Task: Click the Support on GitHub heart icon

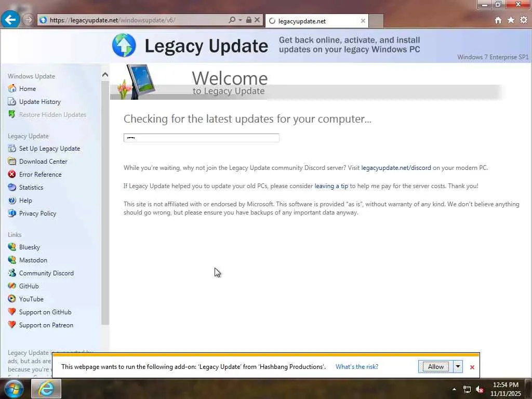Action: [12, 312]
